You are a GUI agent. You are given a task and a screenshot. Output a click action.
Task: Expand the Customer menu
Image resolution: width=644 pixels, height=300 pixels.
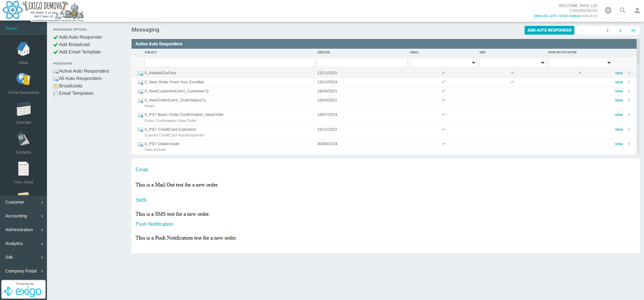click(23, 202)
